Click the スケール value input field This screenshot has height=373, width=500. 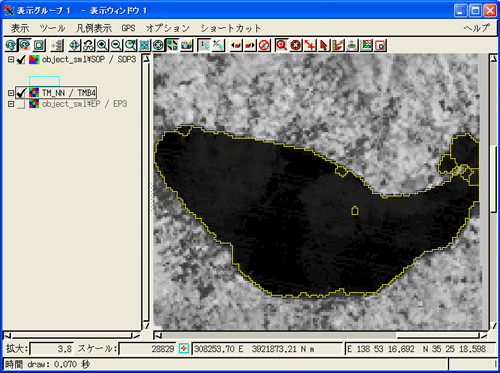click(147, 349)
